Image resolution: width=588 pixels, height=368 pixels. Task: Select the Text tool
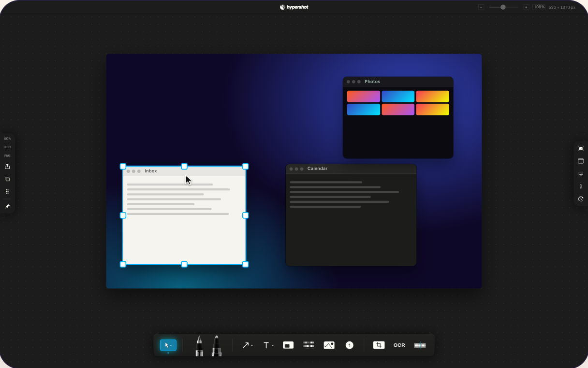[x=266, y=345]
